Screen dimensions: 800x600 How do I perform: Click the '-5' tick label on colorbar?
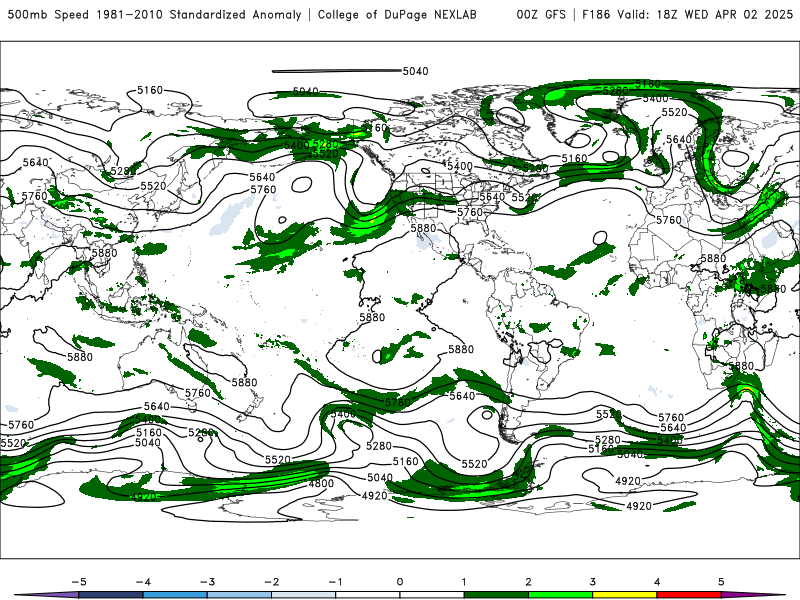tap(79, 582)
